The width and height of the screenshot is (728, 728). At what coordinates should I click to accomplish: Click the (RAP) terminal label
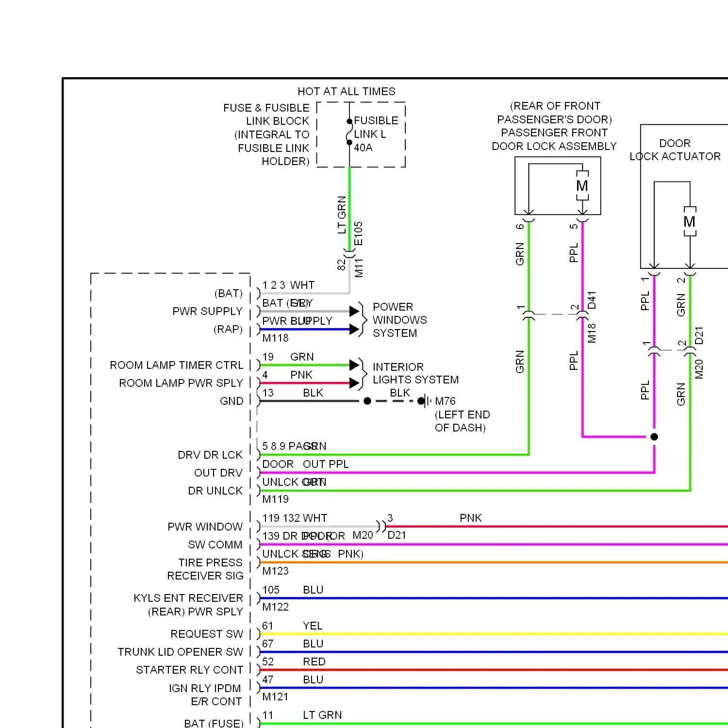pos(228,329)
